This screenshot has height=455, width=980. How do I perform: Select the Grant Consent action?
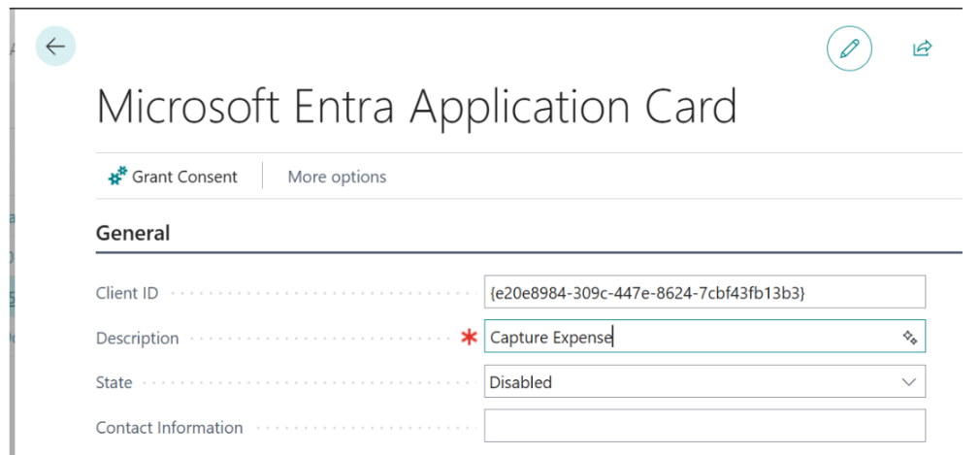tap(173, 177)
